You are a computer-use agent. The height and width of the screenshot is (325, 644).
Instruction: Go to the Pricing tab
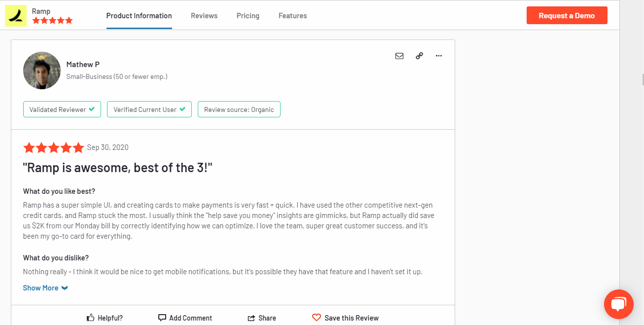pyautogui.click(x=248, y=16)
